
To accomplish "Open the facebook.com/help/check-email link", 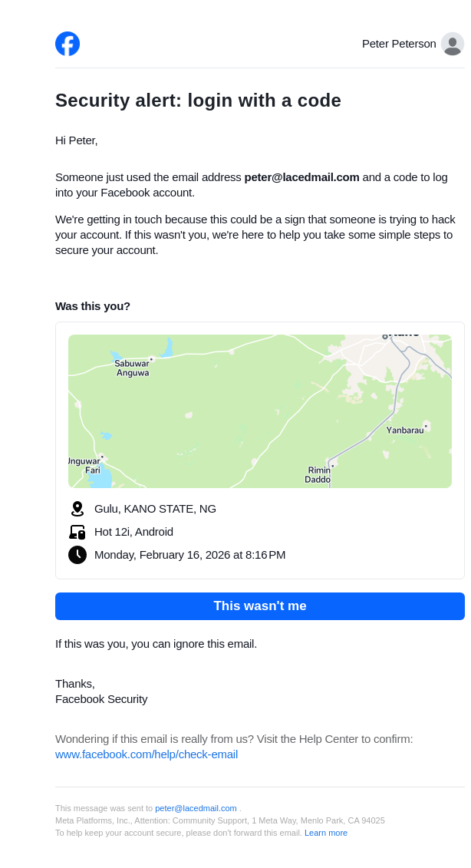I will pyautogui.click(x=147, y=754).
